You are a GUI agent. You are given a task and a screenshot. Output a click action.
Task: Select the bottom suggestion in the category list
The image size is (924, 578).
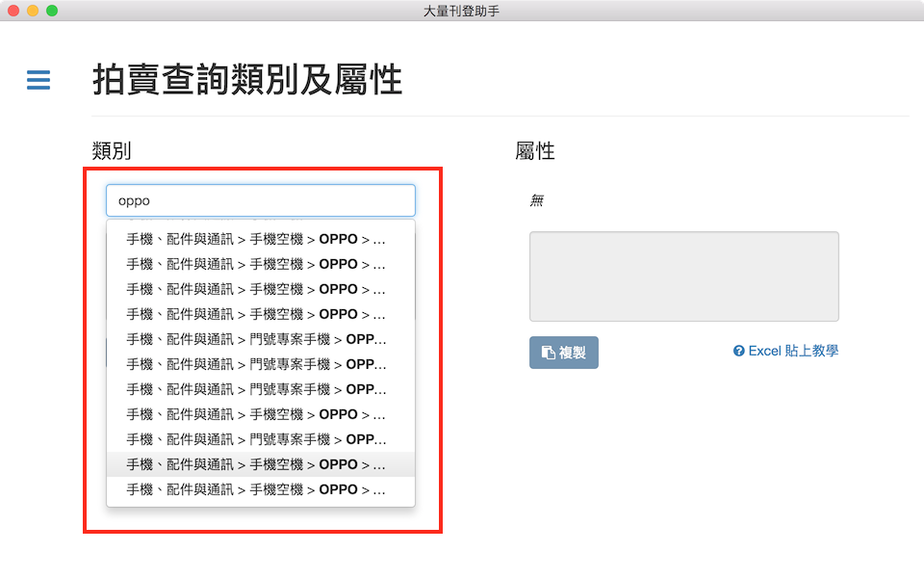coord(256,489)
